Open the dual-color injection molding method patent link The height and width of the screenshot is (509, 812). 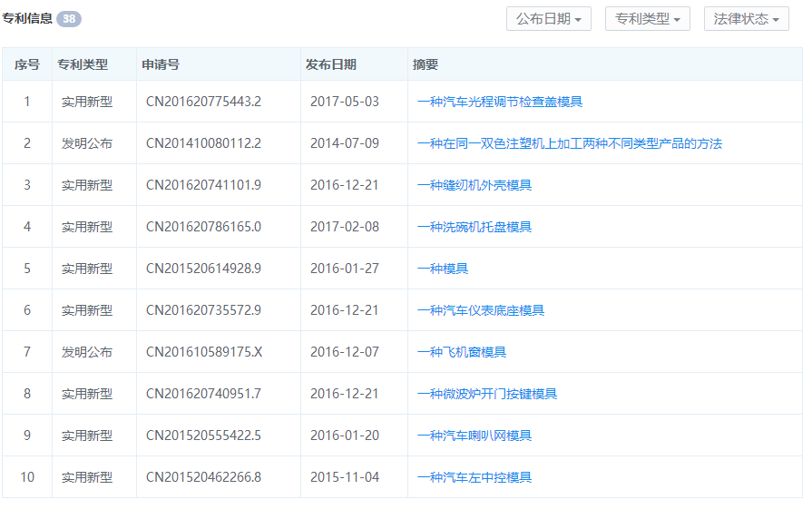pyautogui.click(x=569, y=143)
